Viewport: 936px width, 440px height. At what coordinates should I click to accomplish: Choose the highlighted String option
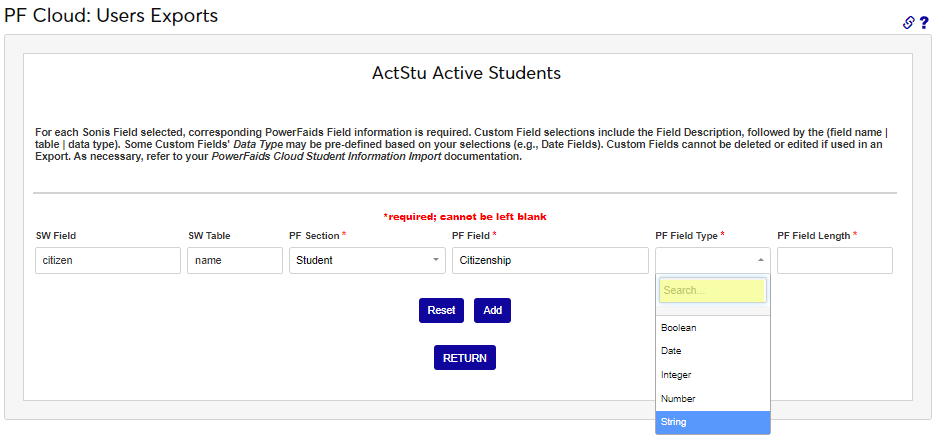pyautogui.click(x=713, y=422)
